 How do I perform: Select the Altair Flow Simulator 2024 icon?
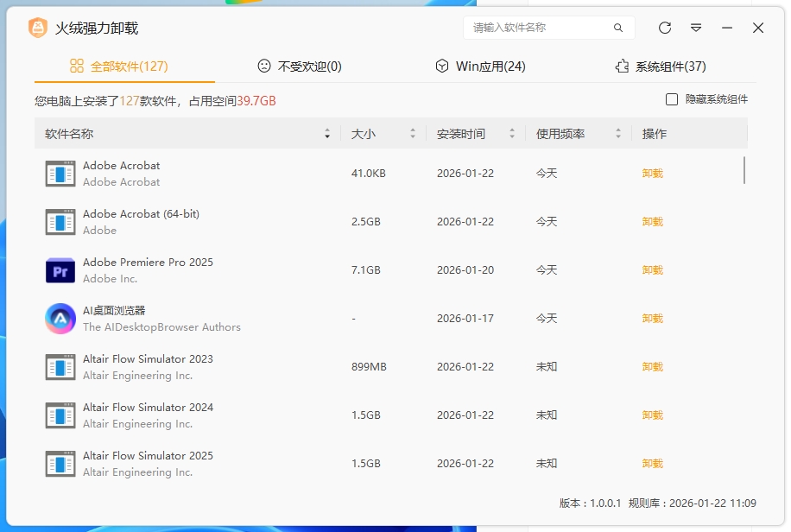pos(60,415)
